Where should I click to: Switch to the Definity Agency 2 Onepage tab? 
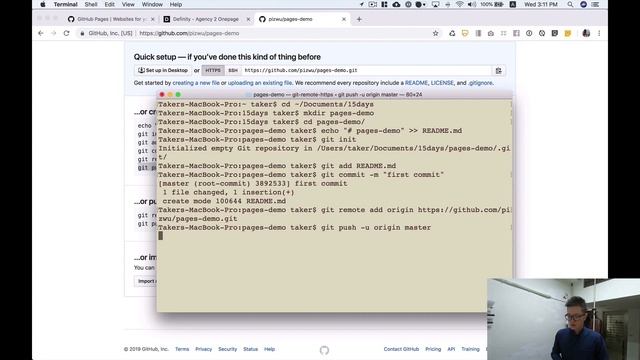(206, 19)
